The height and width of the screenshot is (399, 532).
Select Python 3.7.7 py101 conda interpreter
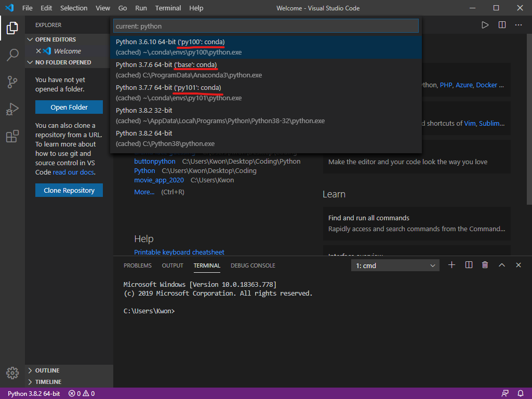click(266, 92)
